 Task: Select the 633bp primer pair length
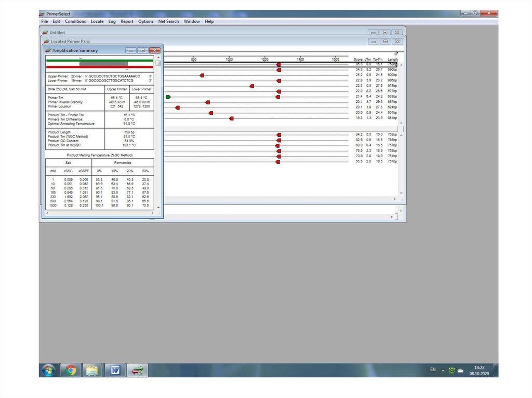pos(392,97)
